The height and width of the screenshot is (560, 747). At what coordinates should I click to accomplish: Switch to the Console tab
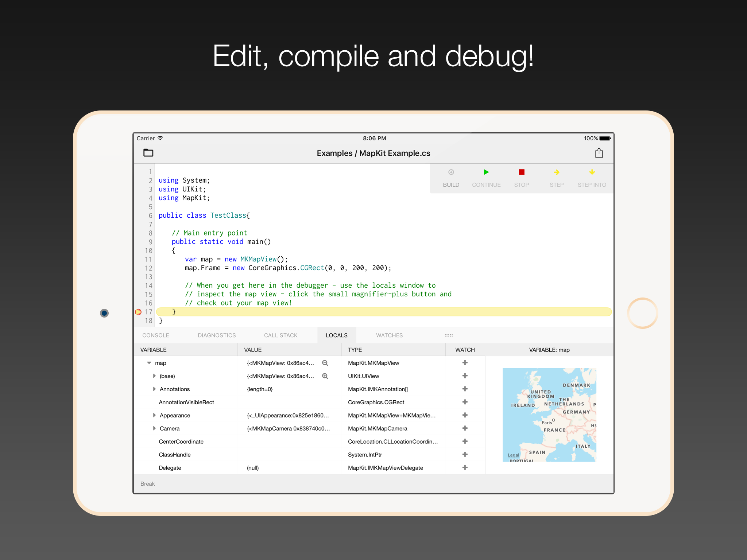(x=156, y=335)
